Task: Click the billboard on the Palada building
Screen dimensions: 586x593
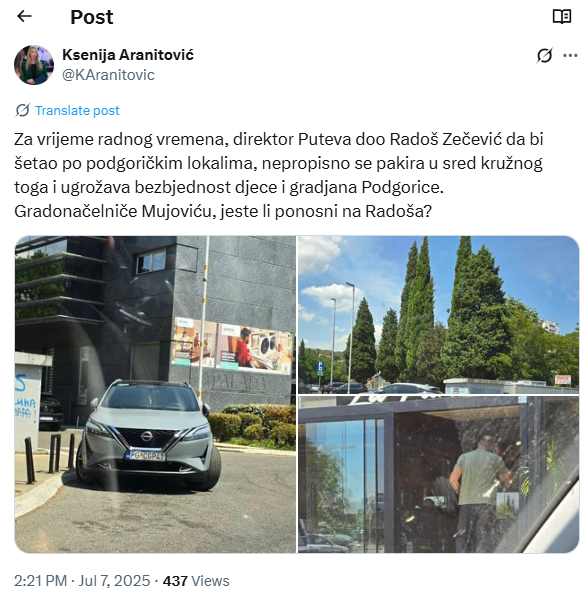Action: coord(232,345)
